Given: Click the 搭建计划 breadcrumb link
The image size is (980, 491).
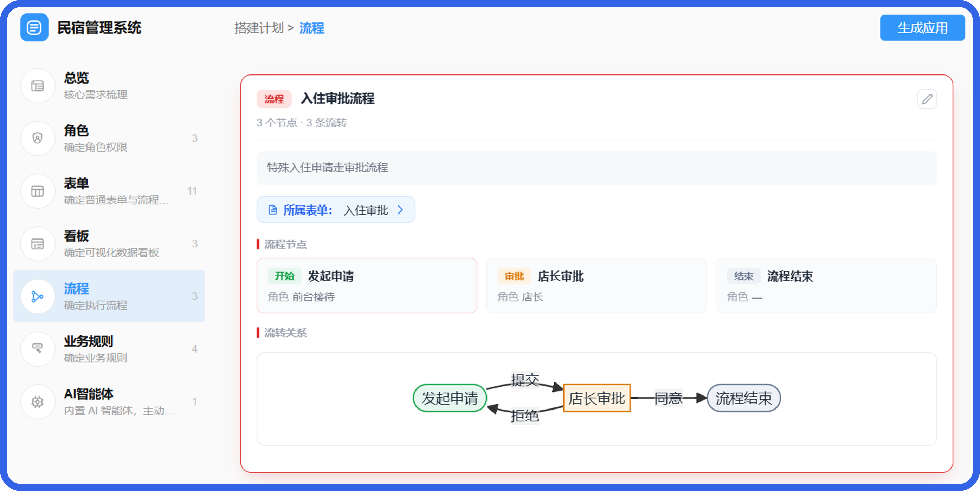Looking at the screenshot, I should click(259, 28).
